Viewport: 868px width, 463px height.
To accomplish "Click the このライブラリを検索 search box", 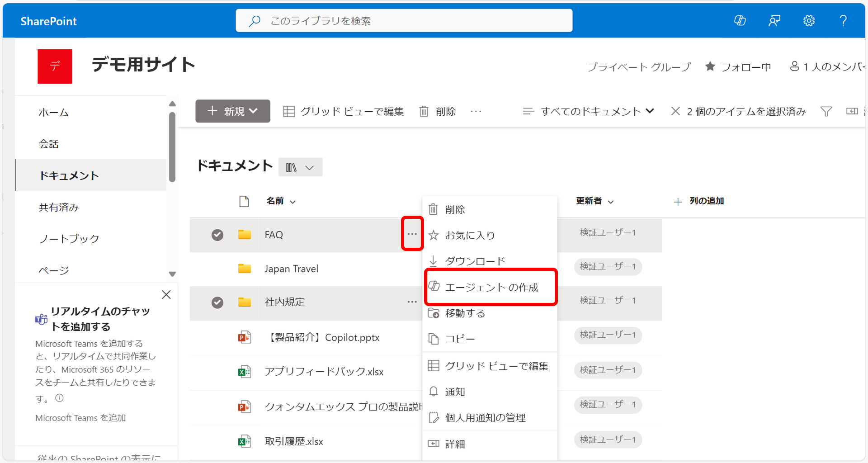I will click(x=404, y=21).
